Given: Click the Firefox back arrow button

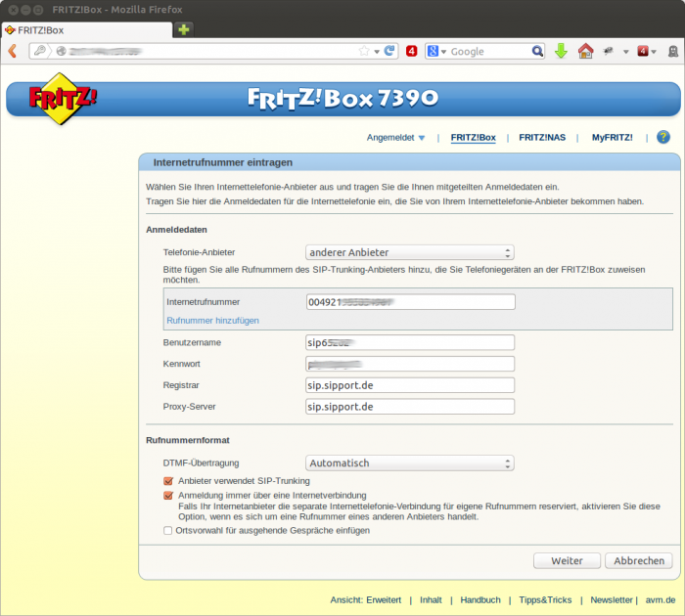Looking at the screenshot, I should pyautogui.click(x=13, y=51).
